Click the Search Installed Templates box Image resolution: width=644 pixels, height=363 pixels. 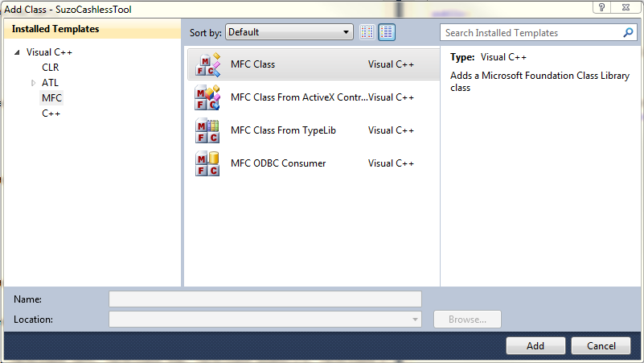[531, 33]
